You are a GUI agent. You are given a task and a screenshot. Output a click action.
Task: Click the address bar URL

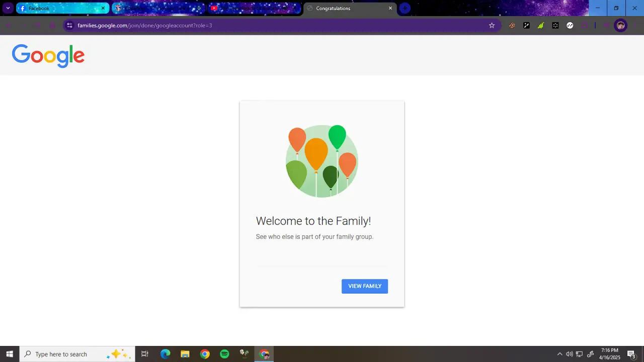[x=145, y=25]
